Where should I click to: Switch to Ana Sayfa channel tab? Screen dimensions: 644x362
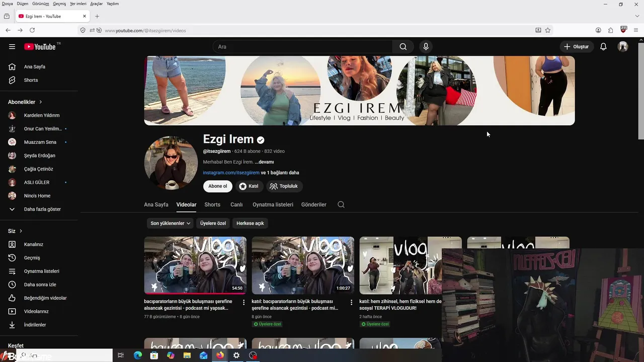pyautogui.click(x=156, y=205)
